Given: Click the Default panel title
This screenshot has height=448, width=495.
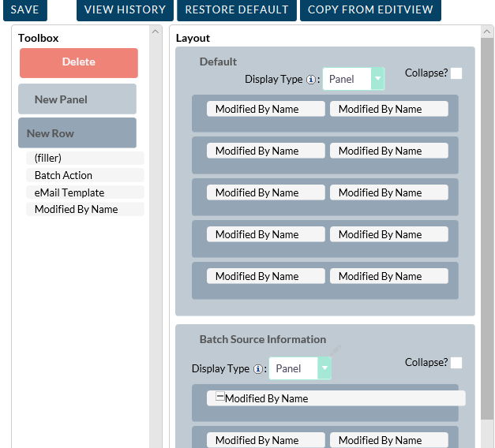Looking at the screenshot, I should tap(218, 62).
